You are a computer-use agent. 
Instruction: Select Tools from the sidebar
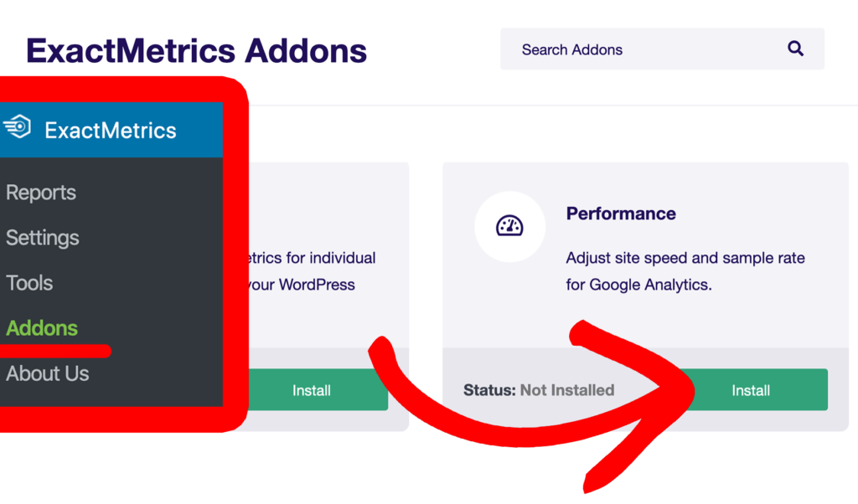tap(28, 283)
